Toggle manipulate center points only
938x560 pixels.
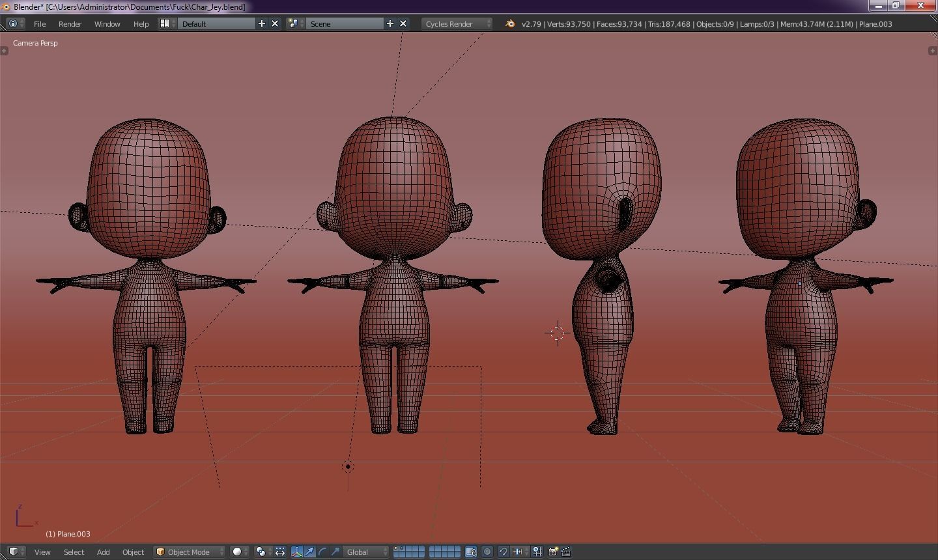(280, 552)
